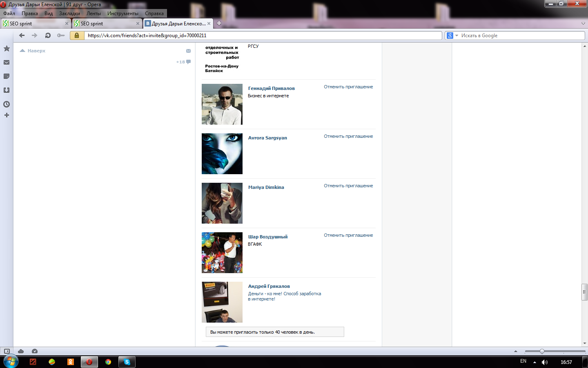Screen dimensions: 588x368
Task: Click the Google search field
Action: pos(522,36)
